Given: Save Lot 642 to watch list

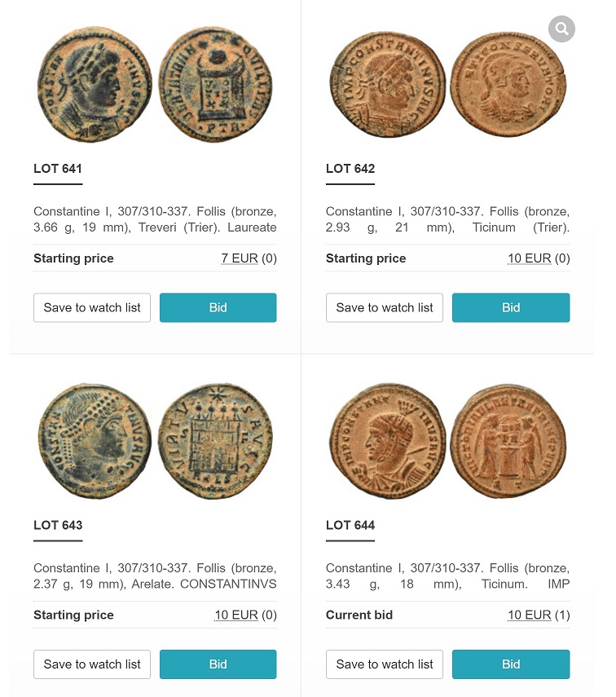Looking at the screenshot, I should pos(385,307).
